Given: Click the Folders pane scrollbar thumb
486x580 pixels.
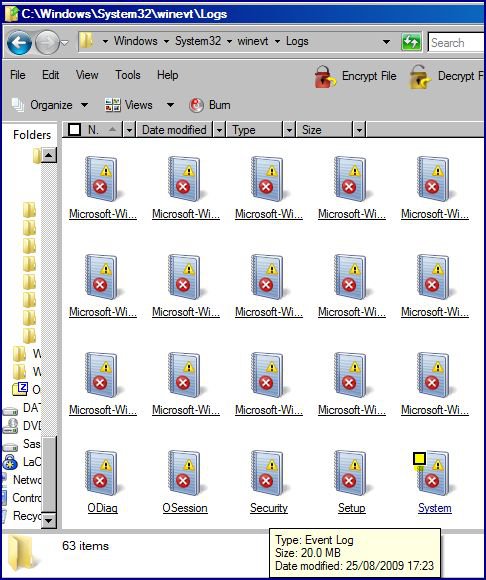Looking at the screenshot, I should pyautogui.click(x=48, y=473).
